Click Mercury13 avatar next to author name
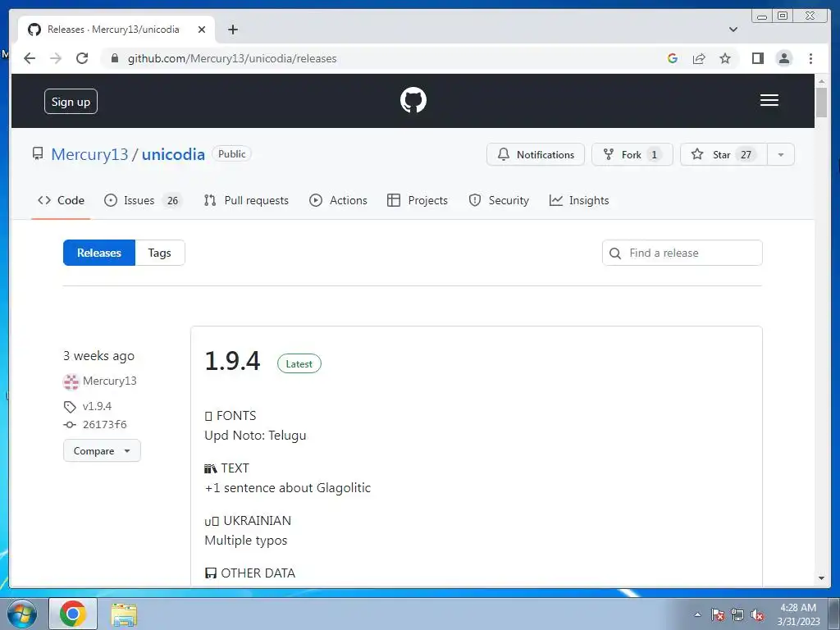This screenshot has width=840, height=630. (x=71, y=381)
